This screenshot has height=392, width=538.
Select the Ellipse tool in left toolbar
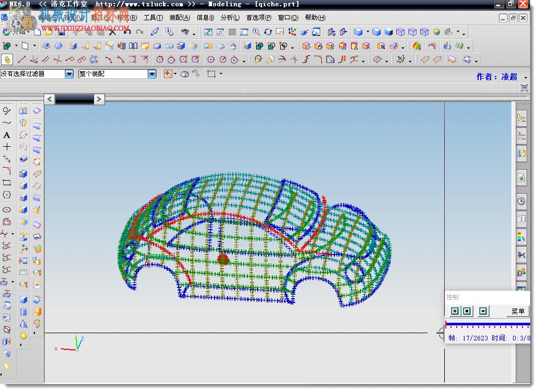(7, 210)
